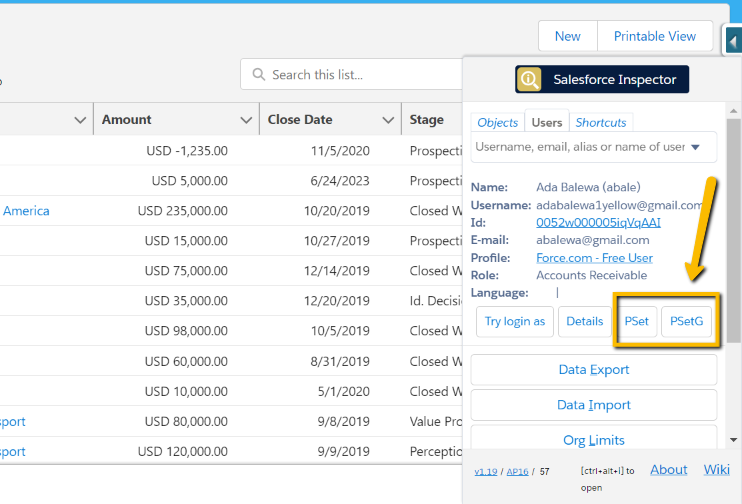Image resolution: width=742 pixels, height=504 pixels.
Task: Click the Ada Balewa (abale) name value
Action: point(588,187)
